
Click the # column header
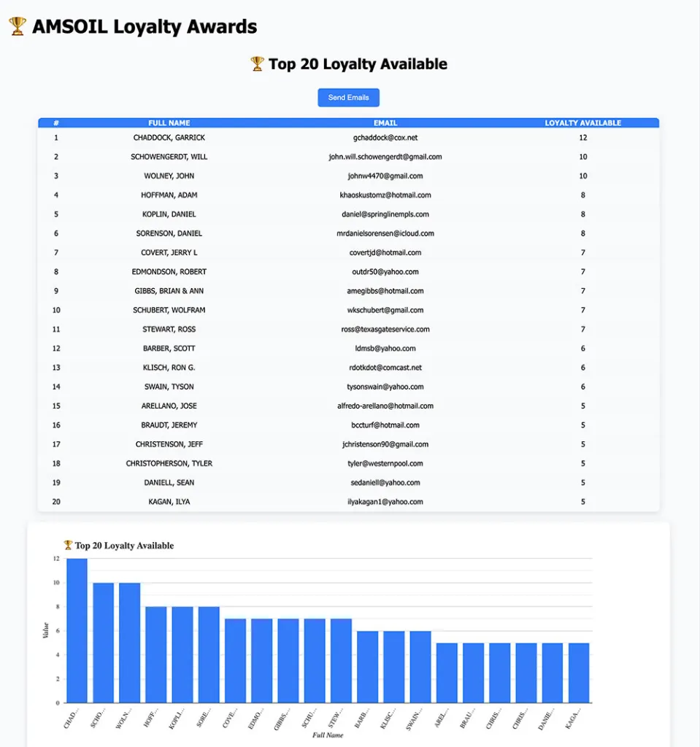click(56, 123)
